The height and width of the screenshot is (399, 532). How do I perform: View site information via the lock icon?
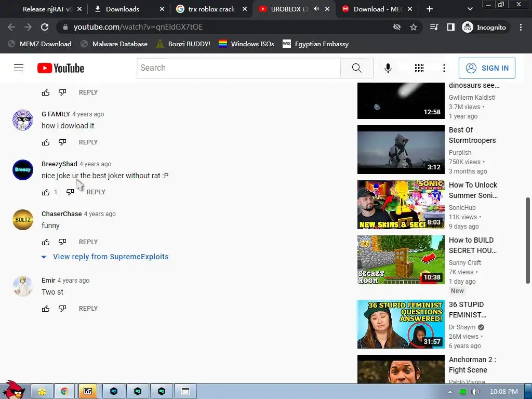coord(65,27)
